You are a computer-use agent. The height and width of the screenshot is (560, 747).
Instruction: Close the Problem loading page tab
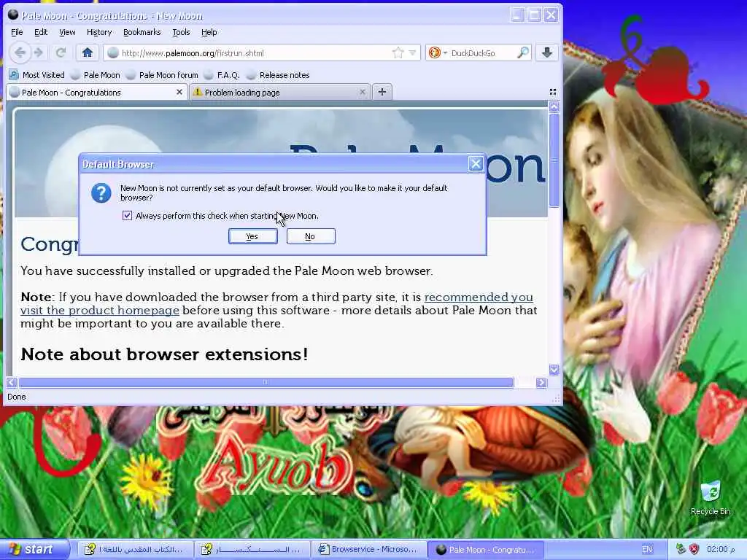362,92
